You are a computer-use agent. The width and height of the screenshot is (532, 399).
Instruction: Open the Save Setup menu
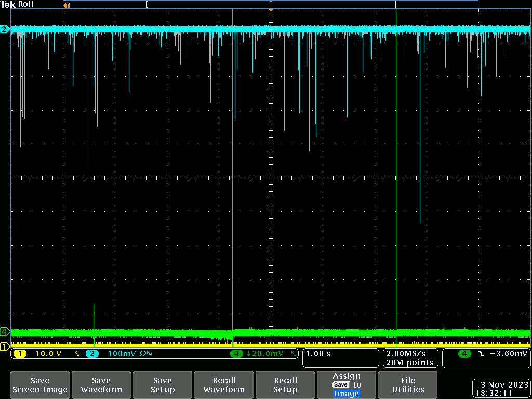coord(163,385)
